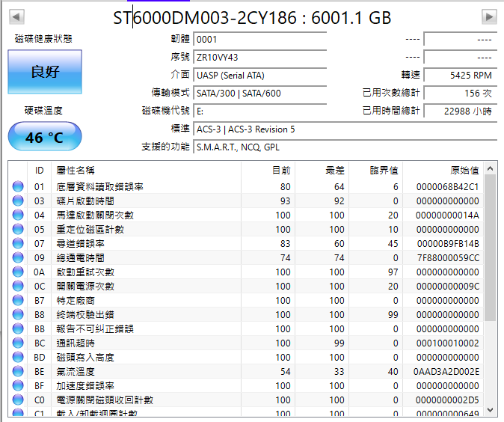
Task: Click status circle icon for attribute BE
Action: [x=18, y=371]
